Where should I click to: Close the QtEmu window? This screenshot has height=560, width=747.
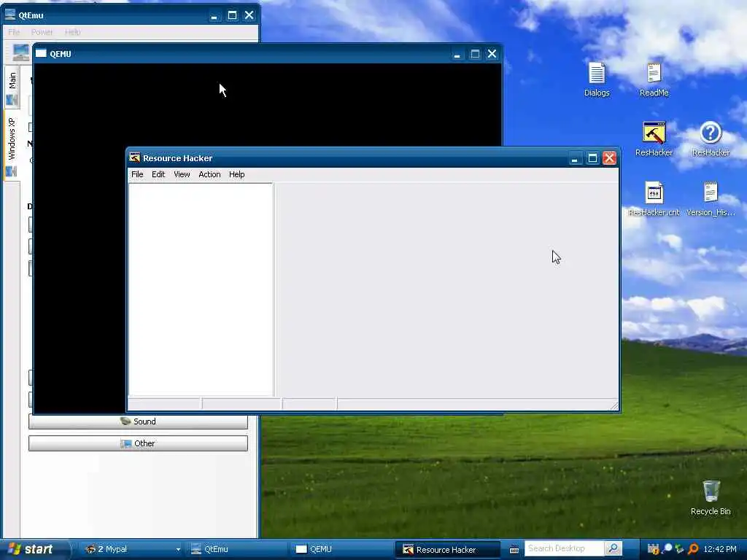tap(249, 15)
